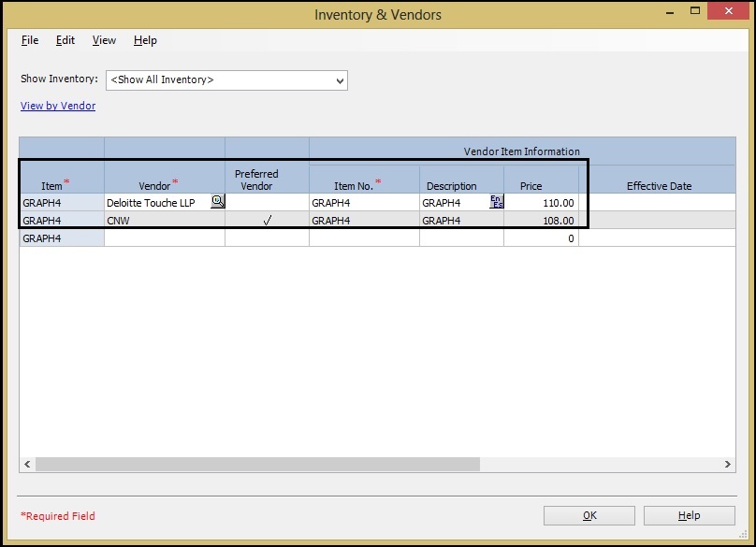Open the View menu
This screenshot has width=756, height=547.
104,40
